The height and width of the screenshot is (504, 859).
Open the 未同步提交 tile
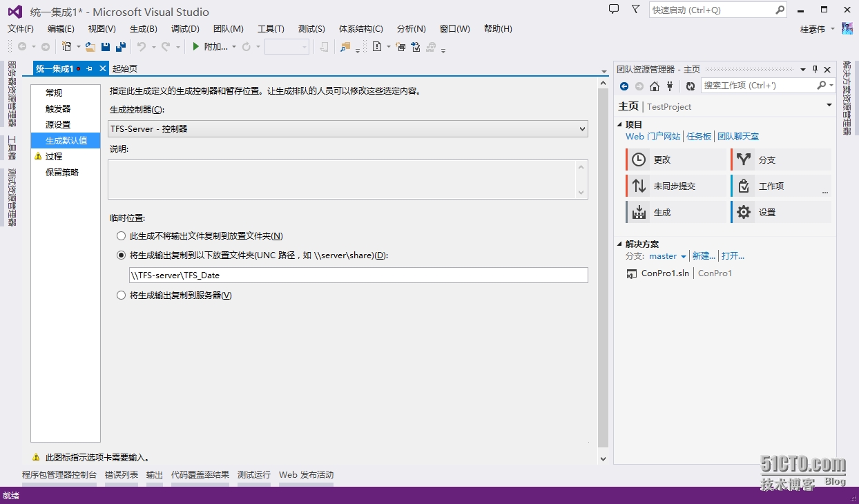[x=677, y=186]
